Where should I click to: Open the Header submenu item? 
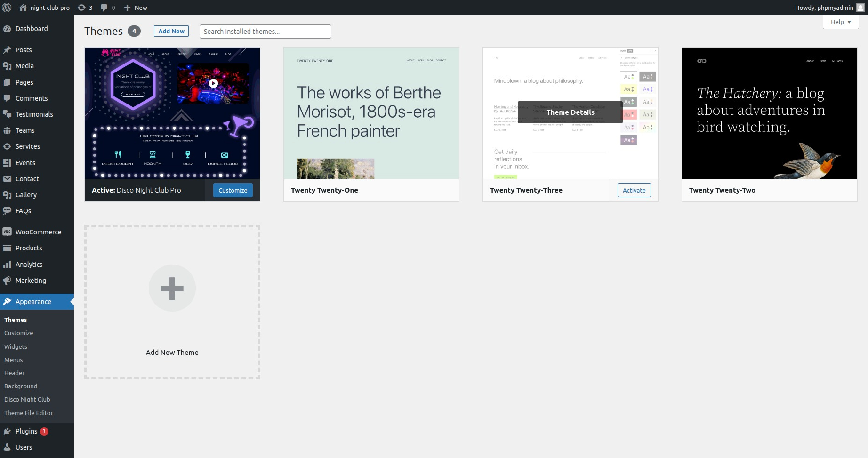point(14,373)
